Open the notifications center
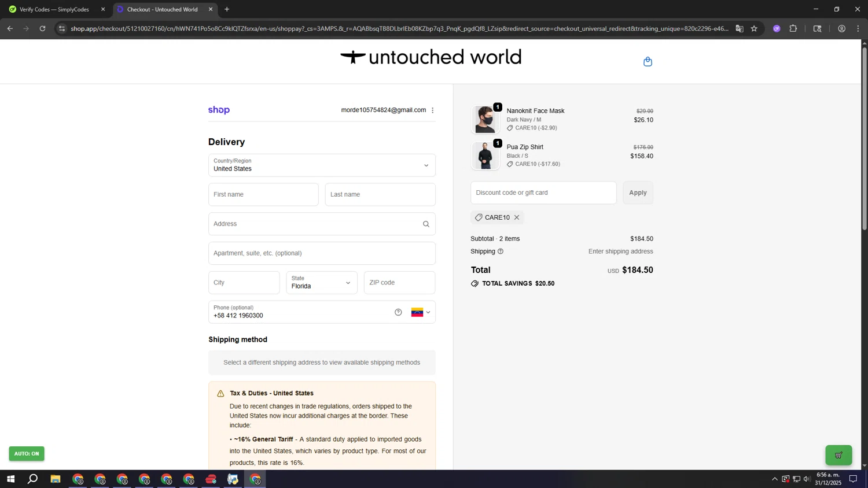The image size is (868, 488). click(x=853, y=479)
